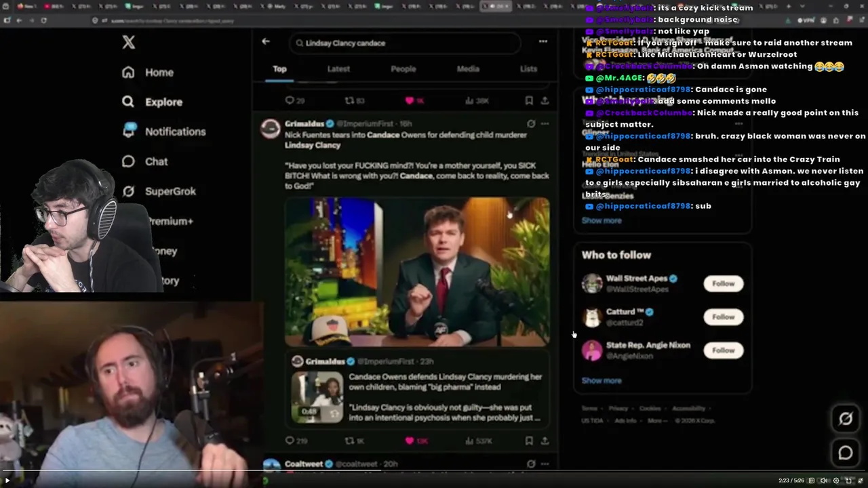Follow State Rep. Angie Nixon
The height and width of the screenshot is (488, 868).
(x=723, y=350)
